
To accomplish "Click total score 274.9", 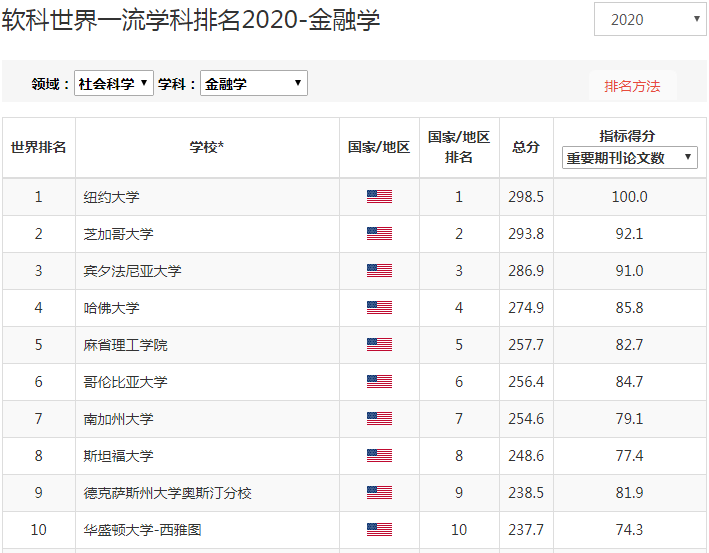I will [526, 308].
